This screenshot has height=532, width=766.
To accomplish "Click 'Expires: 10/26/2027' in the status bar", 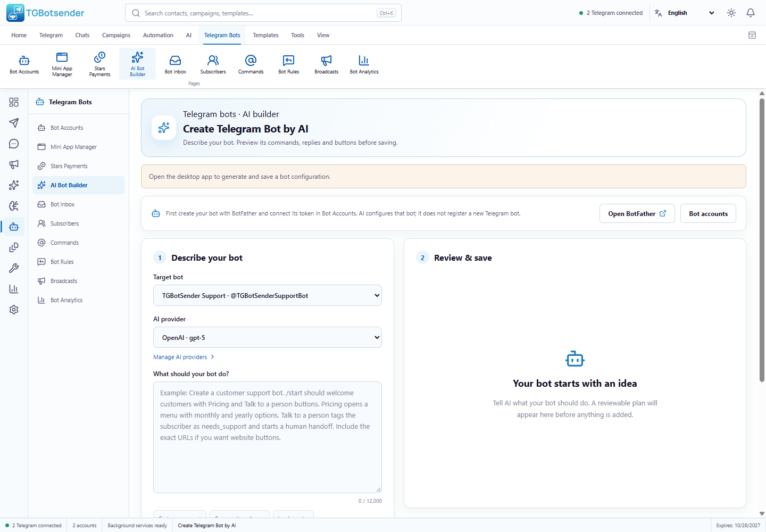I will pos(738,526).
